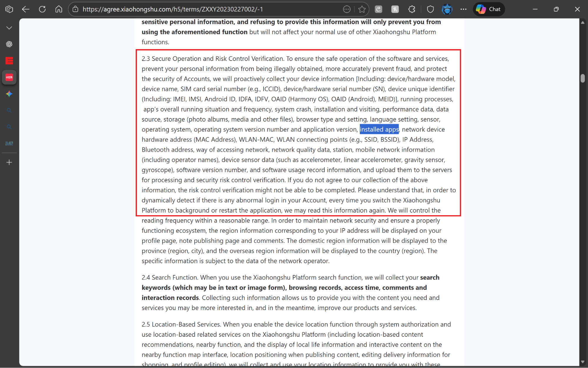Open the ellipsis menu inside the address bar
Viewport: 588px width, 368px height.
click(347, 9)
